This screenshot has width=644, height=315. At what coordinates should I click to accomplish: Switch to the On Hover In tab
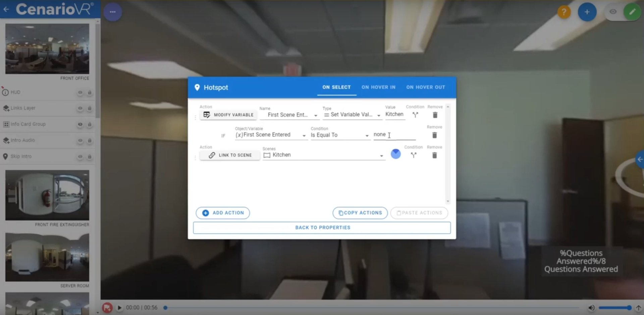[x=378, y=87]
